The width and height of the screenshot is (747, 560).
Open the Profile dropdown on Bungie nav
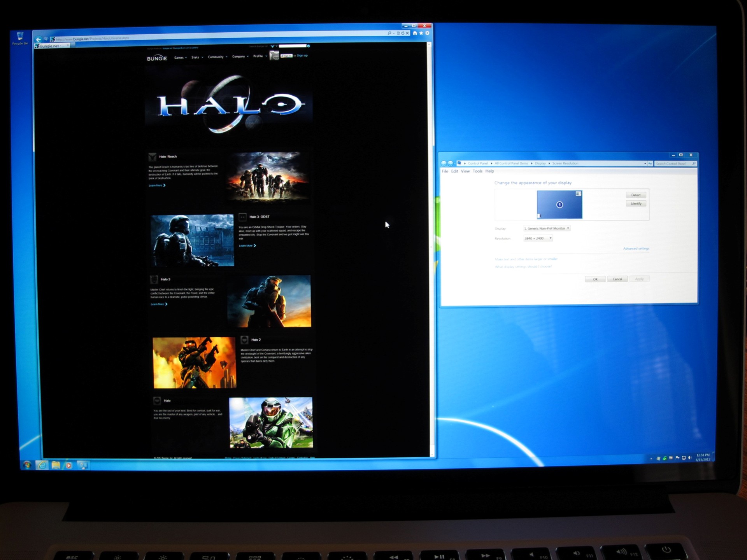tap(260, 56)
